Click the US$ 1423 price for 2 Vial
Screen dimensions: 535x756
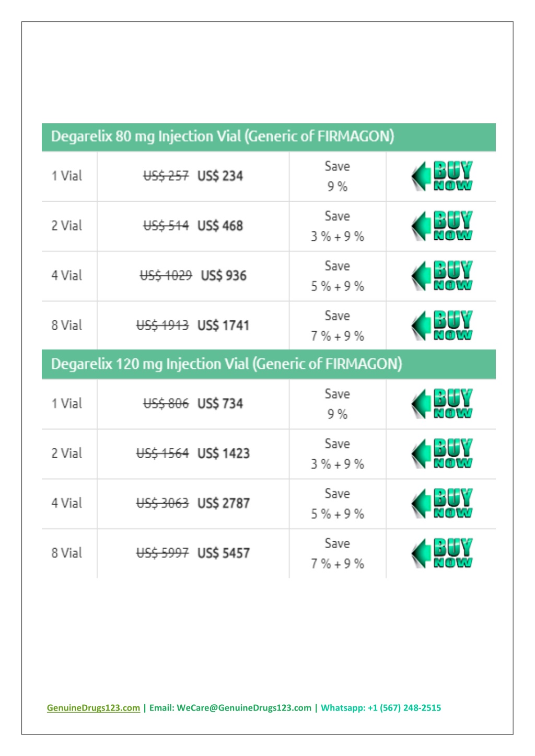[224, 453]
